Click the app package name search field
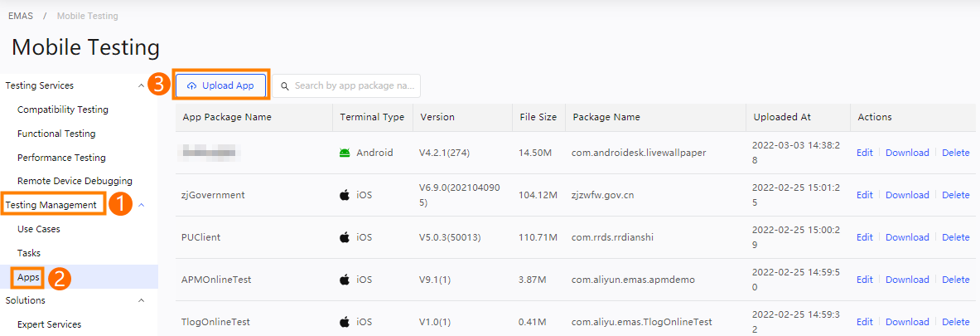 tap(354, 86)
